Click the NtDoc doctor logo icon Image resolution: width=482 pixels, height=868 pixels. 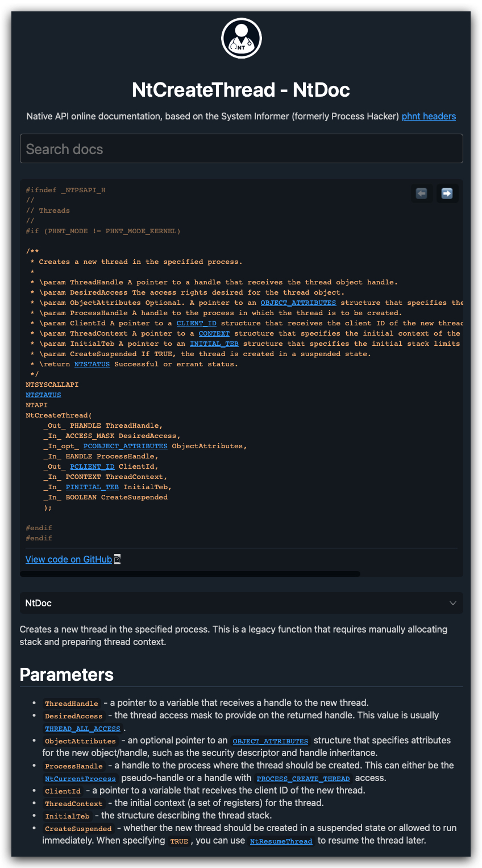coord(241,38)
